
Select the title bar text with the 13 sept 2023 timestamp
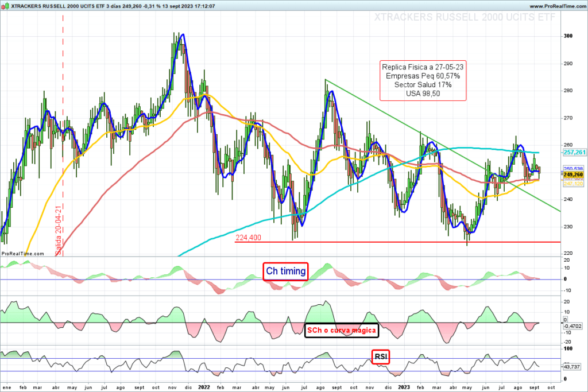coord(113,6)
